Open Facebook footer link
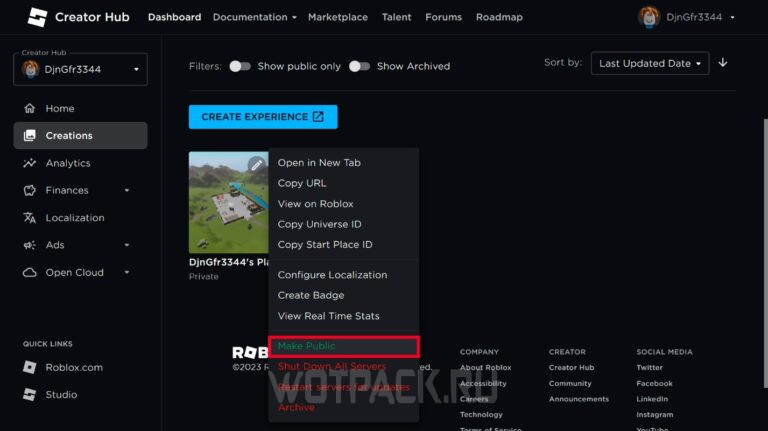This screenshot has height=431, width=768. [654, 383]
